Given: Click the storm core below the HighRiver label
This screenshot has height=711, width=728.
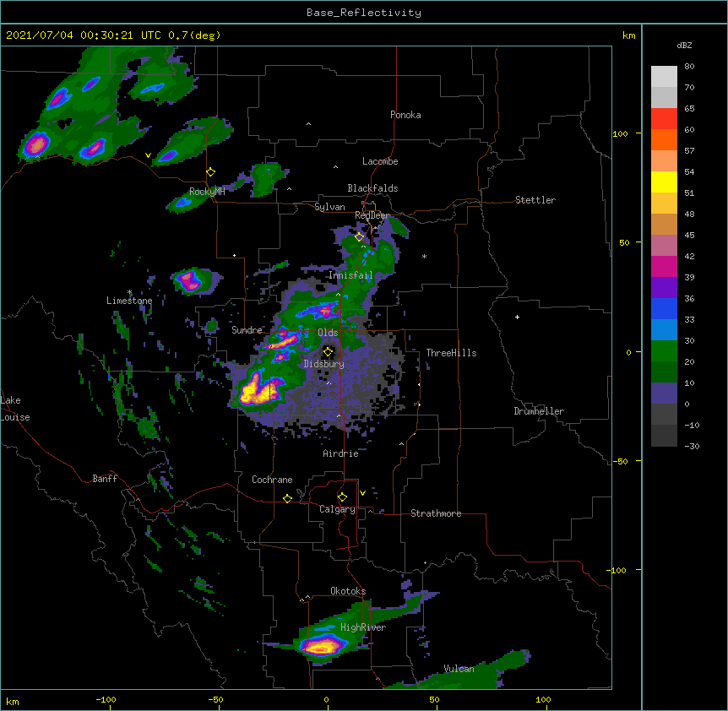Looking at the screenshot, I should tap(321, 646).
